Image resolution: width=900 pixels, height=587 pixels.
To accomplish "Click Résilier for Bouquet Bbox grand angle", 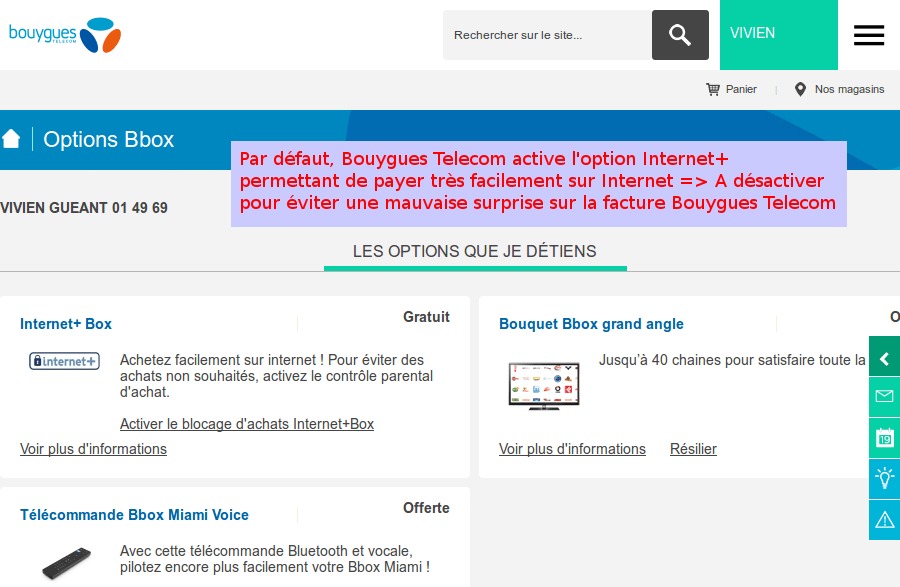I will [x=693, y=448].
